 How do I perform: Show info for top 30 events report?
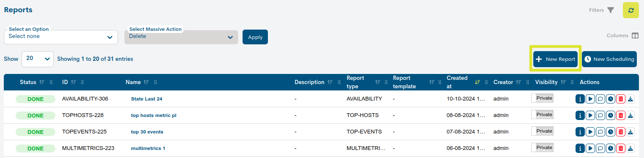(580, 132)
